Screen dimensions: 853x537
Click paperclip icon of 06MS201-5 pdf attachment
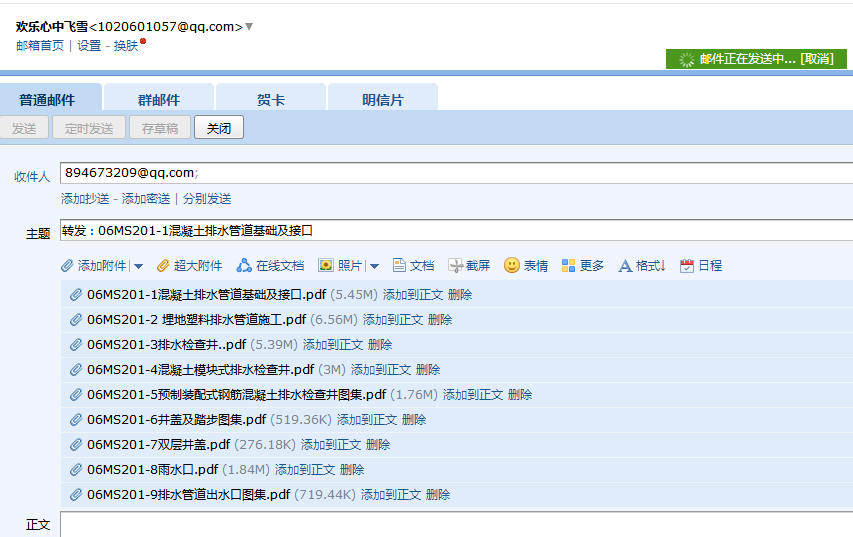pyautogui.click(x=76, y=395)
